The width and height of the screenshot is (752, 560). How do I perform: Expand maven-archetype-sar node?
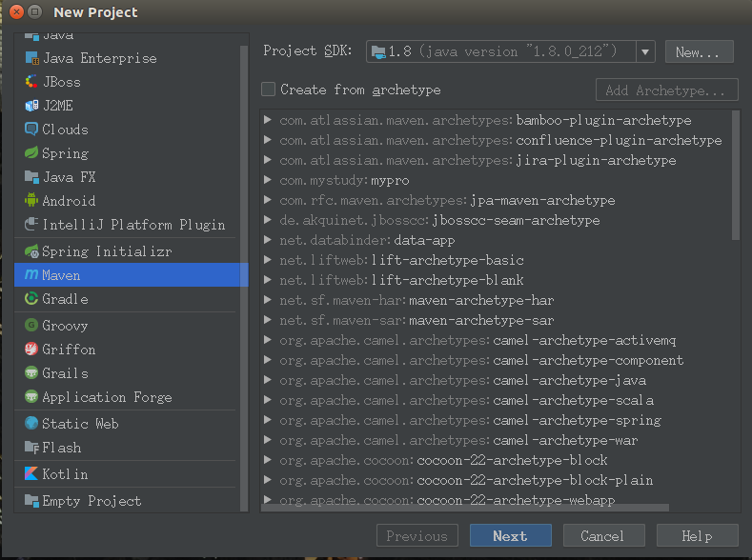coord(268,320)
